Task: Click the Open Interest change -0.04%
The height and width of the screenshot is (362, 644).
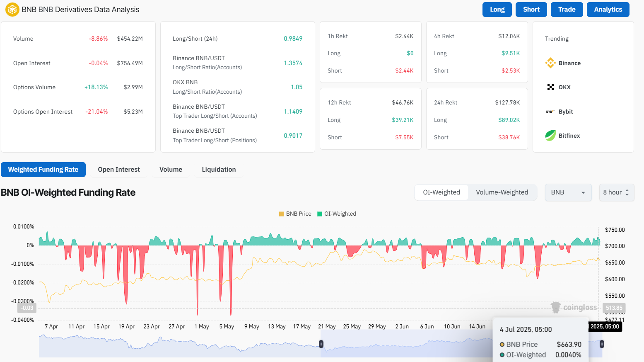Action: pos(98,63)
